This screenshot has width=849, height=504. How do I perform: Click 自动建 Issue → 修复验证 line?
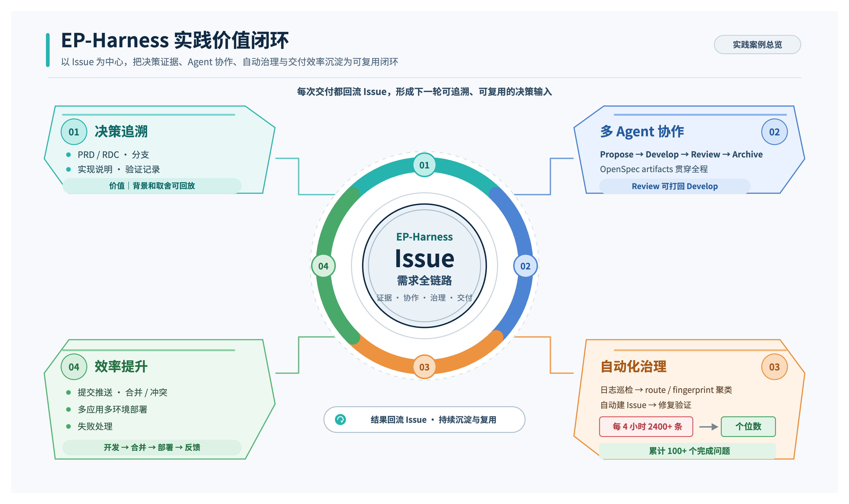pyautogui.click(x=645, y=405)
